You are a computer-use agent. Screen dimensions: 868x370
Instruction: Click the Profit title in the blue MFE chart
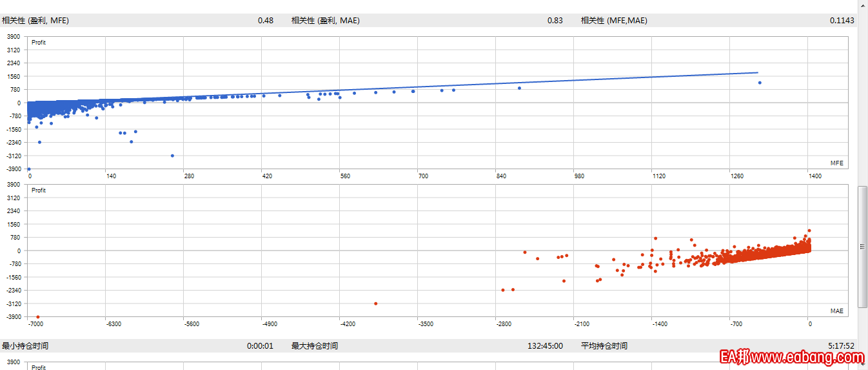(39, 43)
